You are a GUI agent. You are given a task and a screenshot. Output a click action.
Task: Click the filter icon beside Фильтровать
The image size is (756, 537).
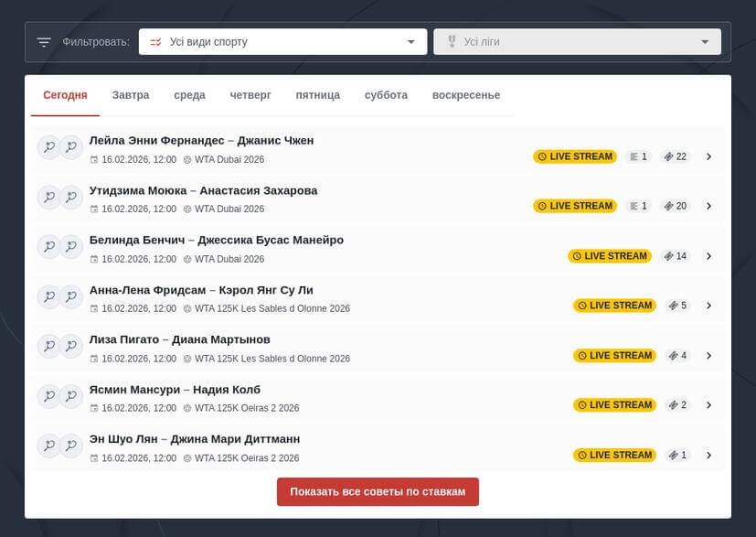click(44, 42)
